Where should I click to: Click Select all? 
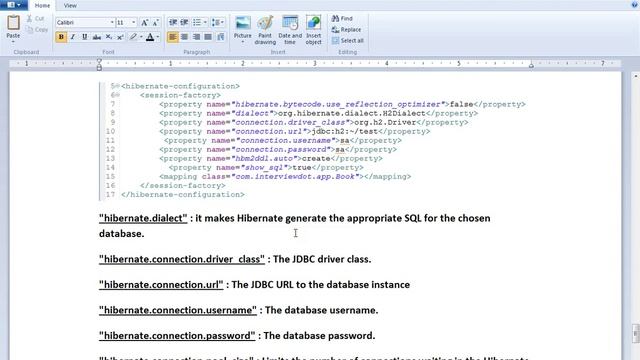pyautogui.click(x=347, y=40)
